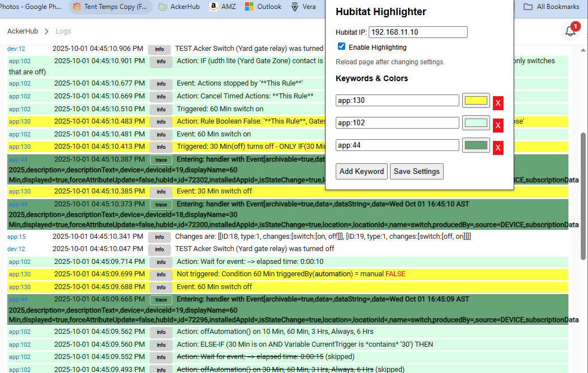Click the app:15 log source link
Viewport: 588px width, 373px height.
click(x=16, y=237)
